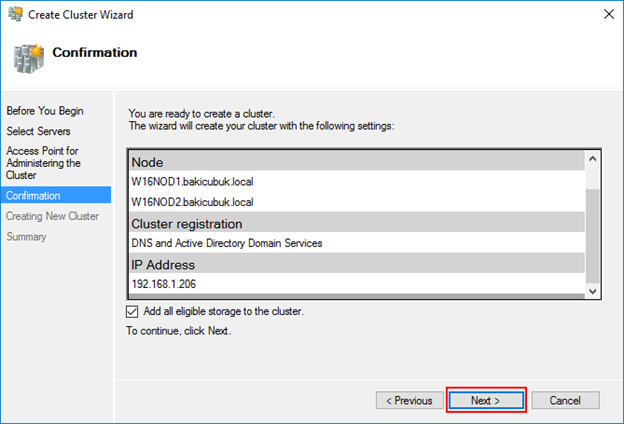The image size is (624, 424).
Task: Click the Previous button
Action: point(410,400)
